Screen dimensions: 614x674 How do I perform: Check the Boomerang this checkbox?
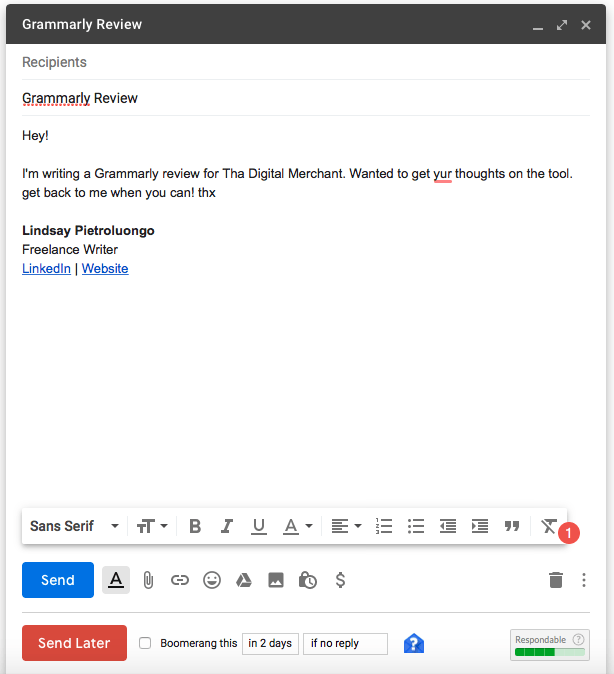(x=145, y=643)
